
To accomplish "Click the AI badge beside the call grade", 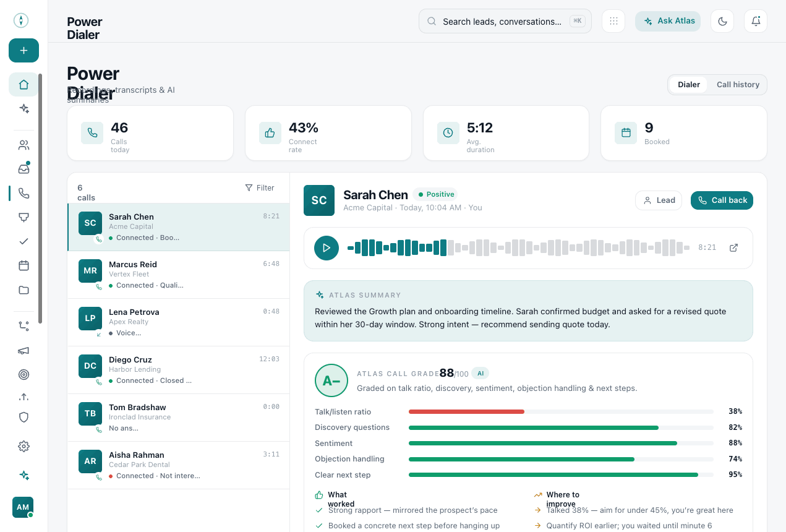I will 480,374.
